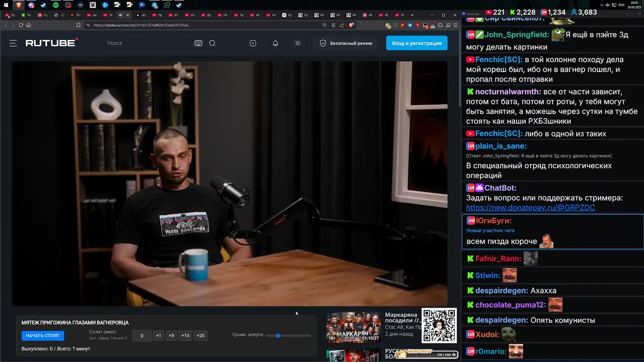Add +5 minutes to split
Screen dimensions: 644x362
point(172,335)
